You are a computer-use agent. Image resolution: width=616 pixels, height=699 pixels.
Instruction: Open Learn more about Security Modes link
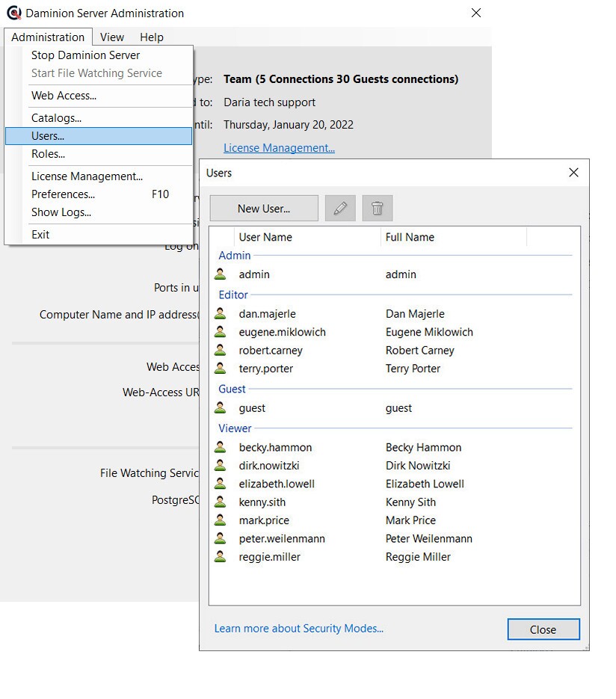[x=298, y=629]
